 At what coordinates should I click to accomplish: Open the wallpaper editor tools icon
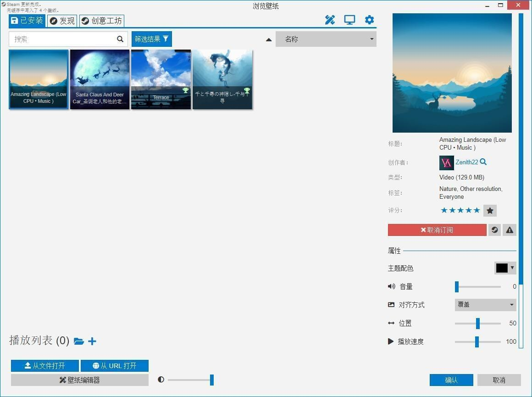(330, 20)
